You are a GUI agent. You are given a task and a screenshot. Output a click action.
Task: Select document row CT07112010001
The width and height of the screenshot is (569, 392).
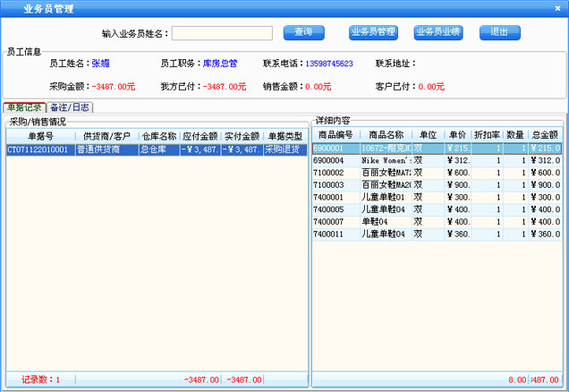point(40,149)
